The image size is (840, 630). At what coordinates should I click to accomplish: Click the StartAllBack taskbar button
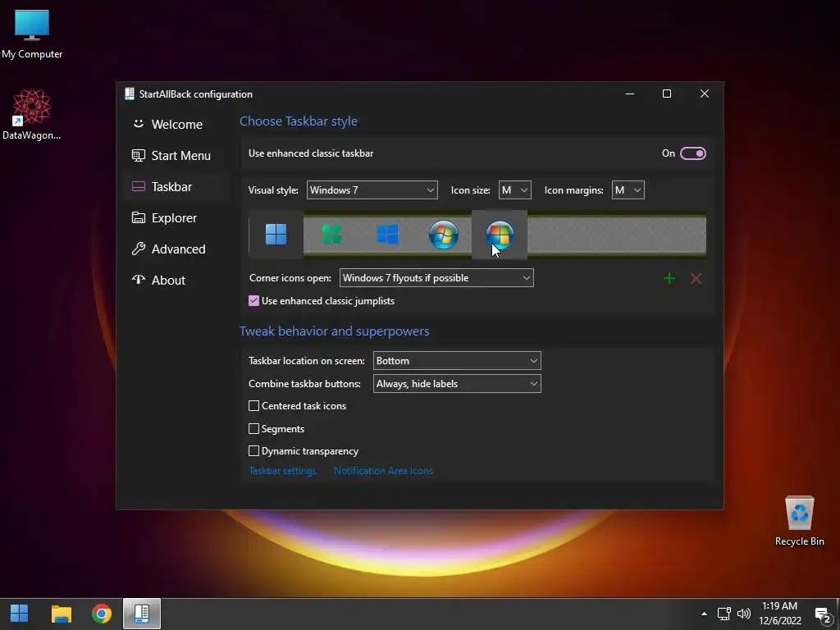pyautogui.click(x=142, y=614)
